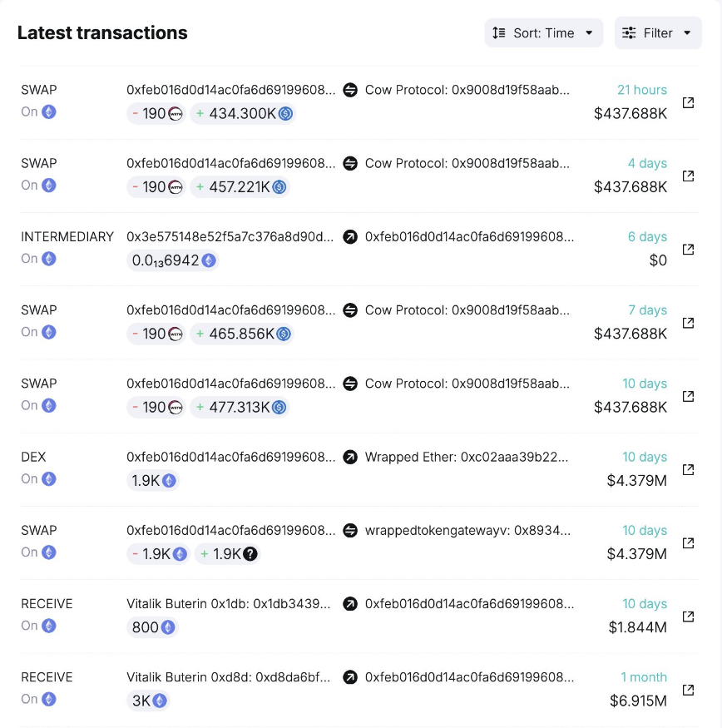Click the 0x3e575148 intermediary sender address
Image resolution: width=722 pixels, height=728 pixels.
pyautogui.click(x=231, y=237)
